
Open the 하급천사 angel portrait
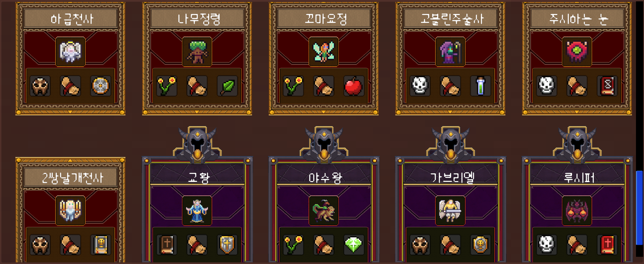click(70, 52)
